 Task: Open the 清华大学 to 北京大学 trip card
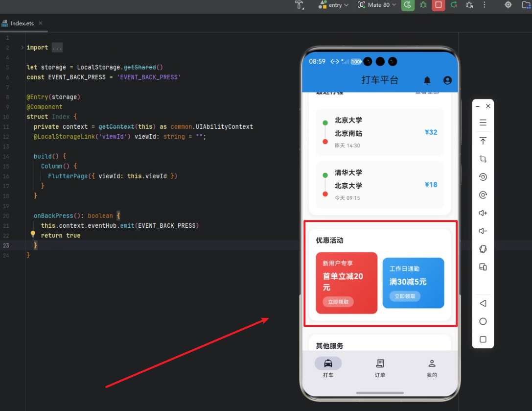tap(380, 185)
